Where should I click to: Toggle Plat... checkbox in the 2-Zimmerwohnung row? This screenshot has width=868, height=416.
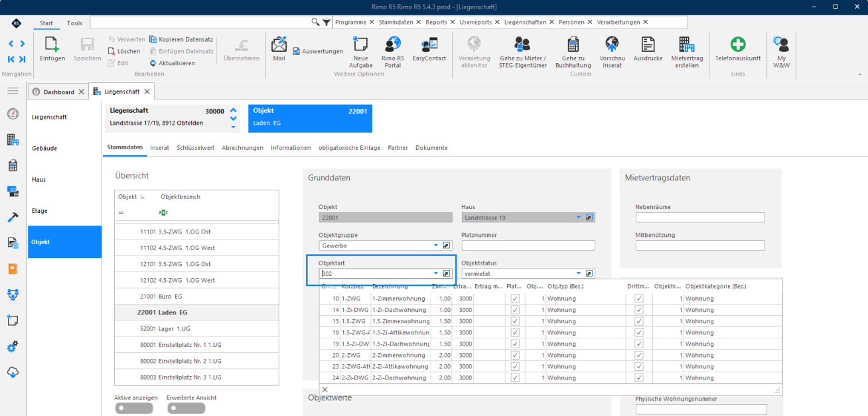coord(515,355)
